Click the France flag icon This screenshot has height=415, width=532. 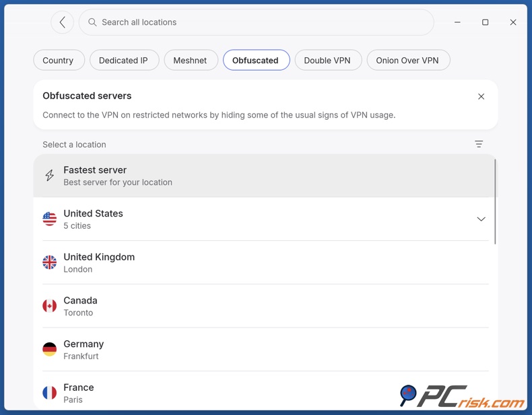(50, 393)
